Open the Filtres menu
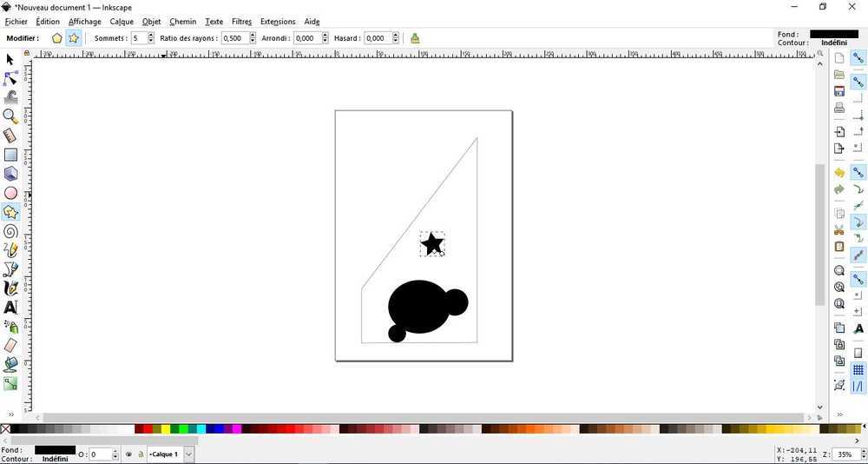Screen dimensions: 868x464 pos(241,22)
